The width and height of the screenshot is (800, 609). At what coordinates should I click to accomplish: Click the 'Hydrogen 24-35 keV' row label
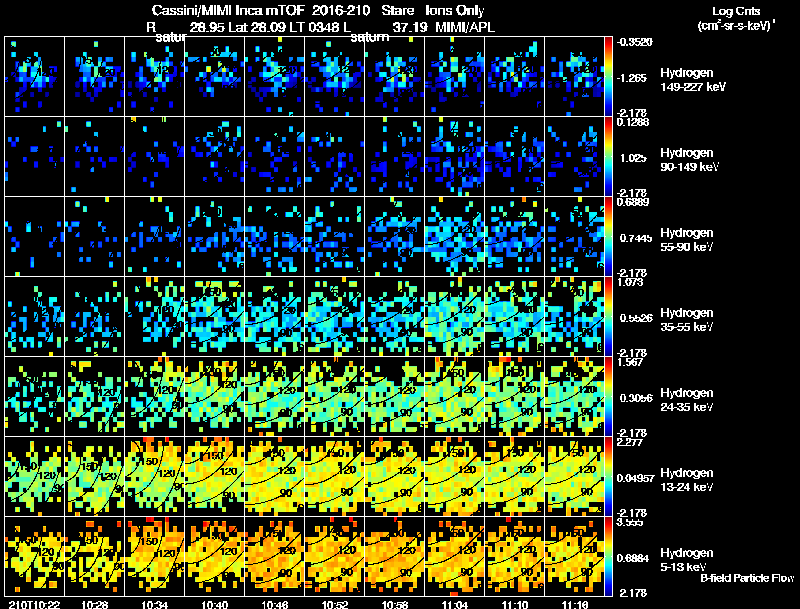pos(687,400)
